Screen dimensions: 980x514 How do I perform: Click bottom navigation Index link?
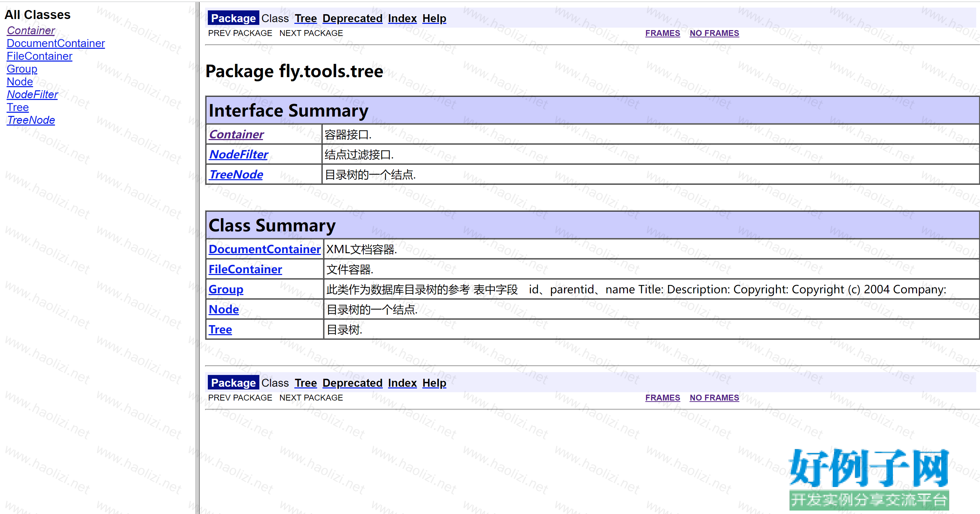402,383
